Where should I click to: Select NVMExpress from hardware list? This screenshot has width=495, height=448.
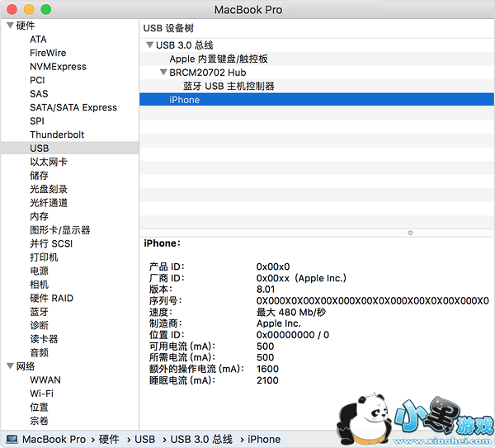pos(58,67)
